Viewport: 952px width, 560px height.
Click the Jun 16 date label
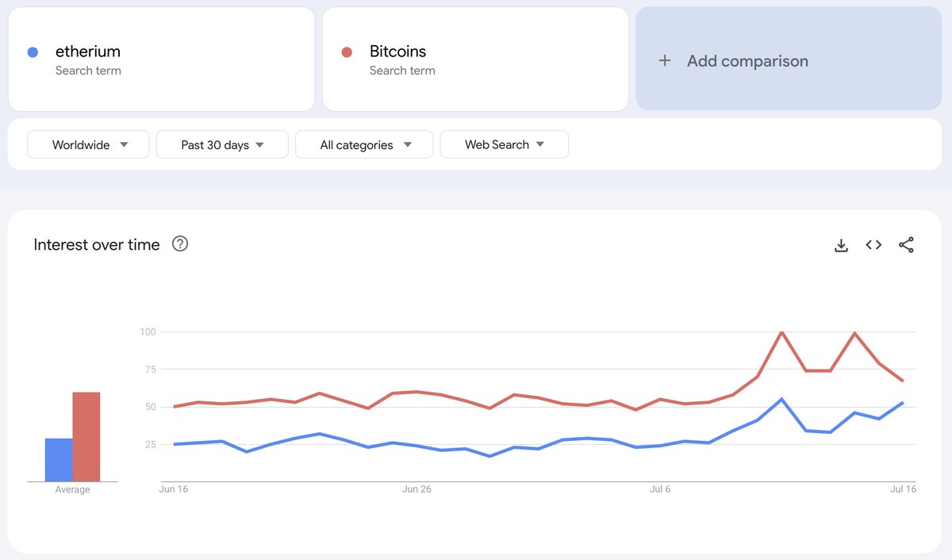[174, 489]
